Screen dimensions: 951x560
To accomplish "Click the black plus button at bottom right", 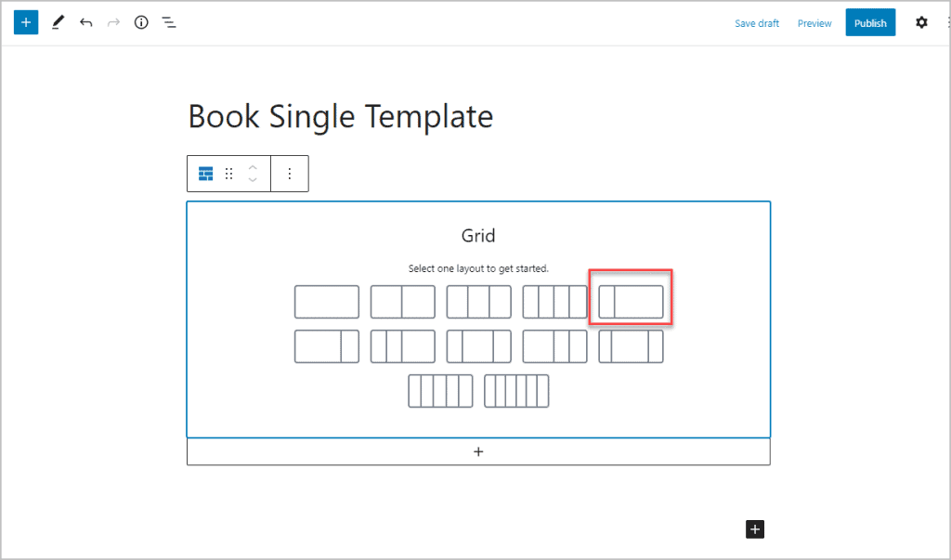I will point(755,529).
